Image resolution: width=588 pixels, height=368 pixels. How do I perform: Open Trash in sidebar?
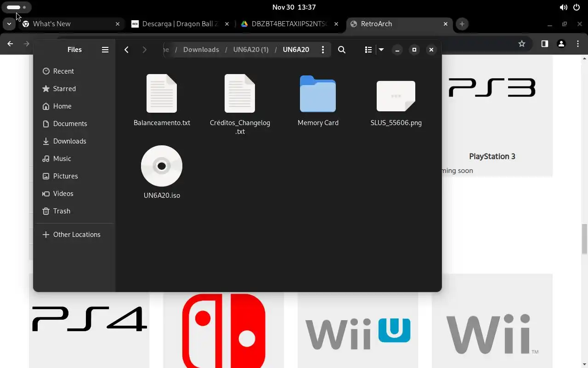(x=74, y=211)
